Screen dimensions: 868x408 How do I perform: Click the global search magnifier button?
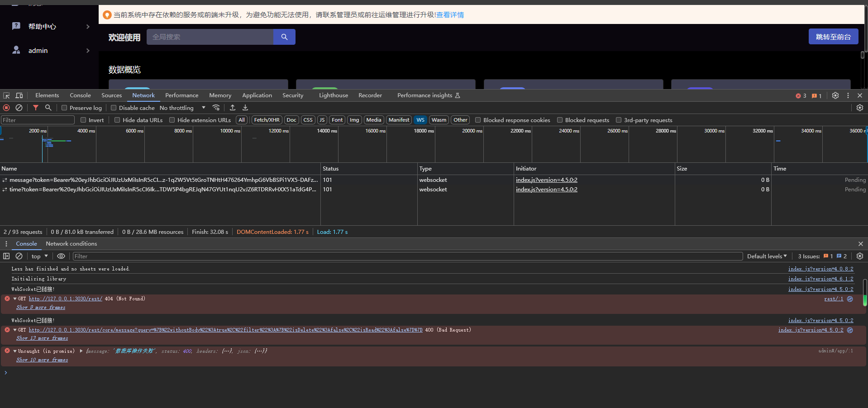(284, 37)
